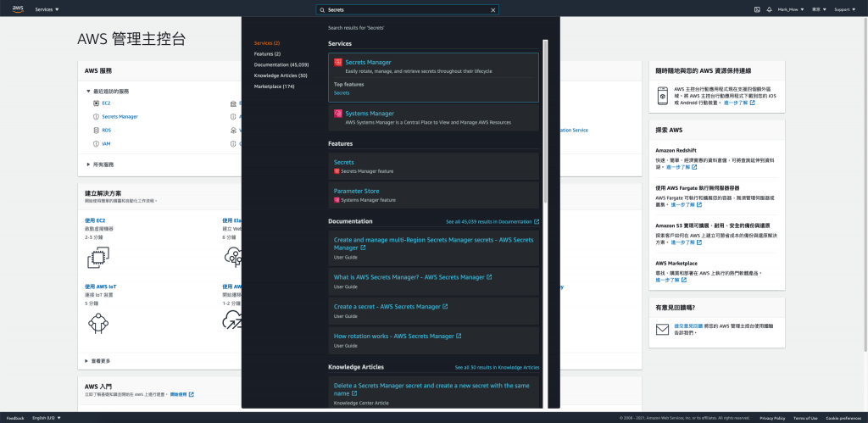Viewport: 868px width, 423px height.
Task: Click the AWS logo in the top bar
Action: 18,8
